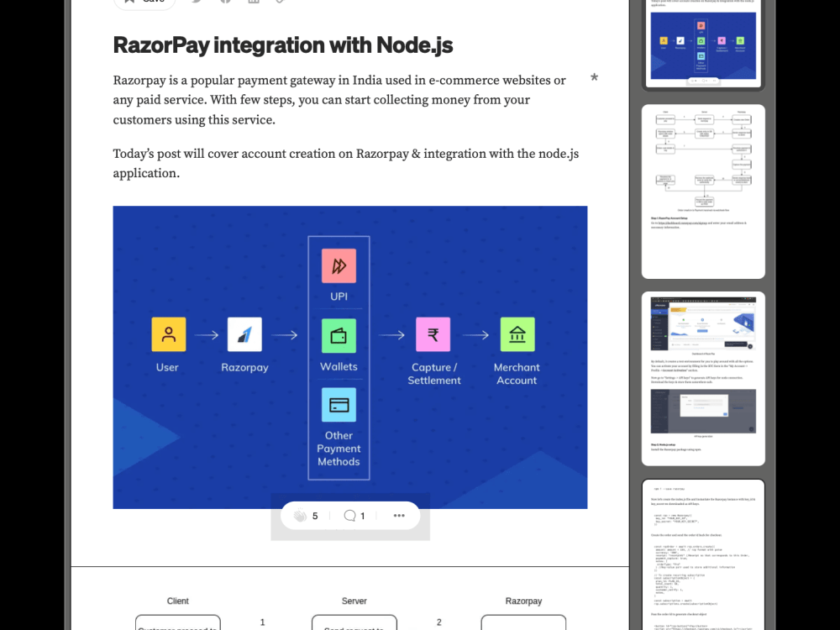Click the clap icon showing 5 claps
840x630 pixels.
click(300, 516)
